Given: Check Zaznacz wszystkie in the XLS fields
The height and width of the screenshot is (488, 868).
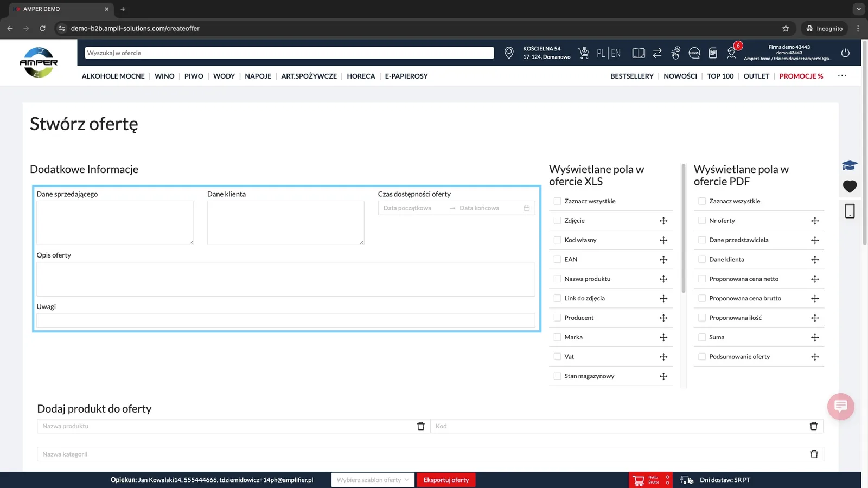Looking at the screenshot, I should tap(557, 201).
